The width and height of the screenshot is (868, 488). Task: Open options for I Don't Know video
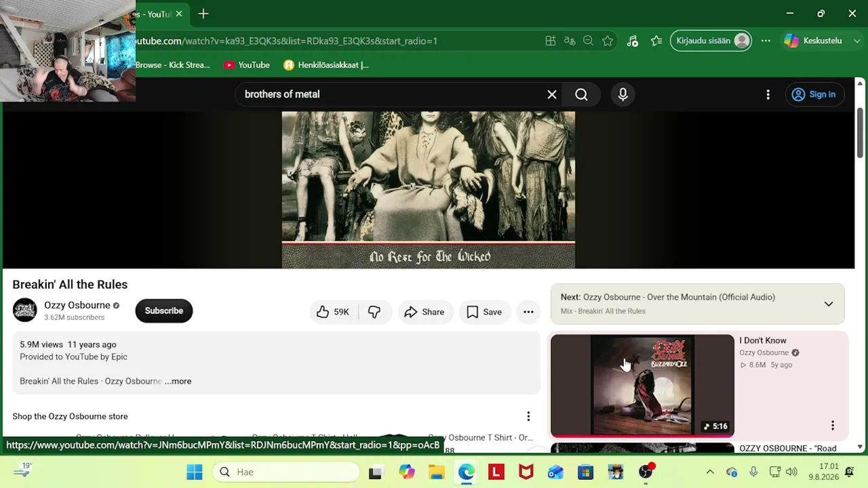(833, 426)
